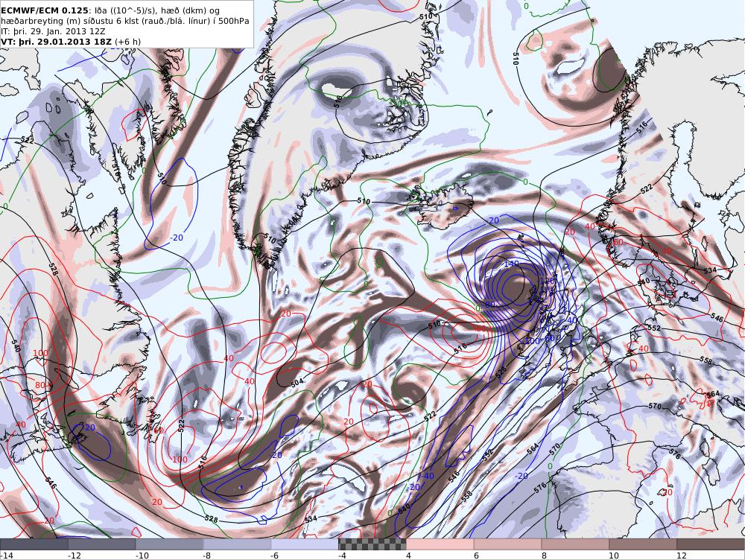Click the "4" legend scale label
Image resolution: width=745 pixels, height=560 pixels.
408,556
